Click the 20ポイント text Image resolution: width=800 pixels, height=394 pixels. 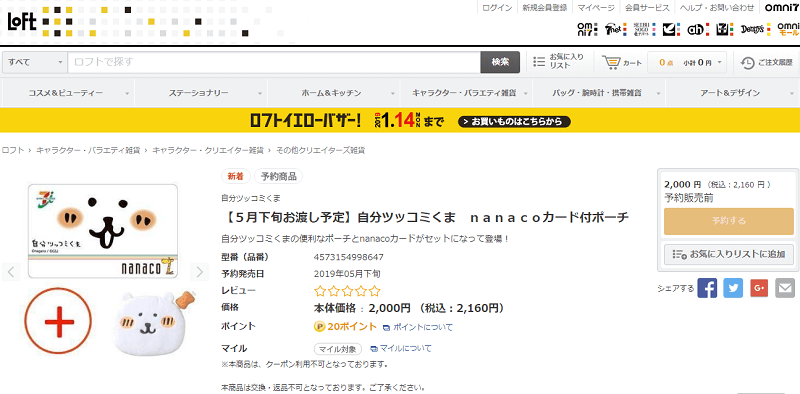(352, 327)
